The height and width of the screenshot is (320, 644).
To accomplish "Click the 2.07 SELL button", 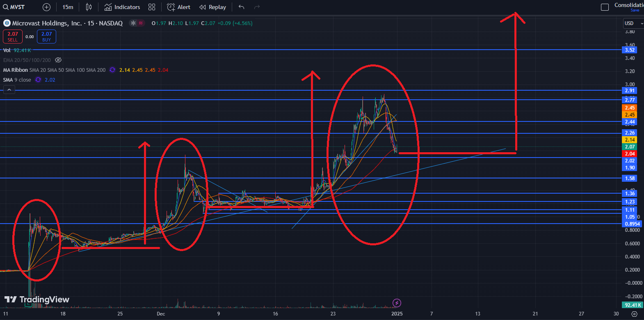I will [x=13, y=37].
